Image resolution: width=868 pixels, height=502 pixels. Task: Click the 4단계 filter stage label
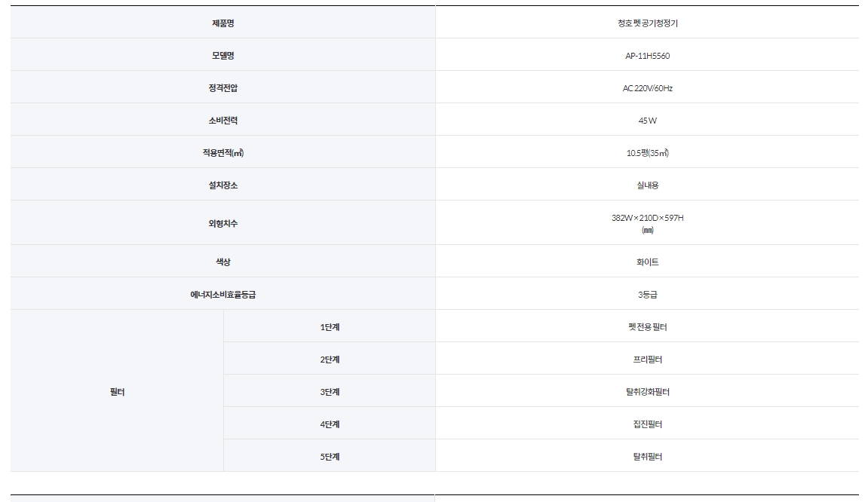[330, 424]
